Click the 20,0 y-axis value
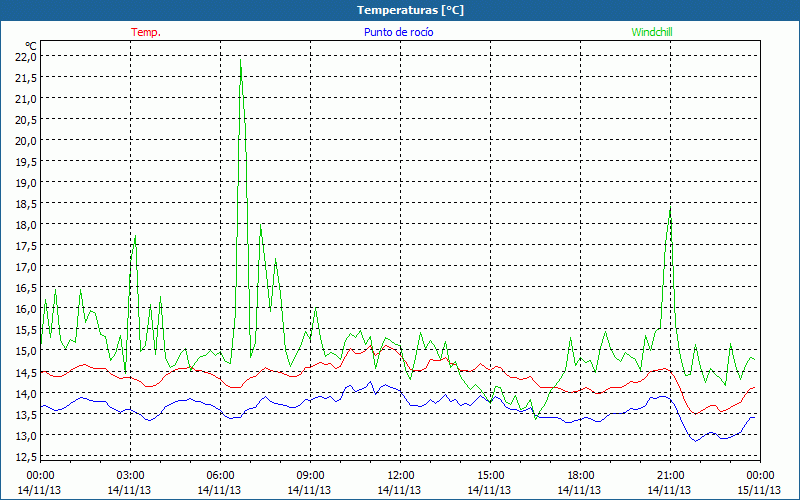 tap(26, 141)
